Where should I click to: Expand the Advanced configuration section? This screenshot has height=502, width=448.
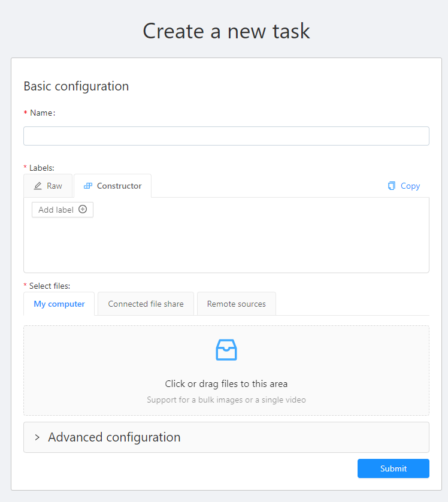(x=114, y=437)
